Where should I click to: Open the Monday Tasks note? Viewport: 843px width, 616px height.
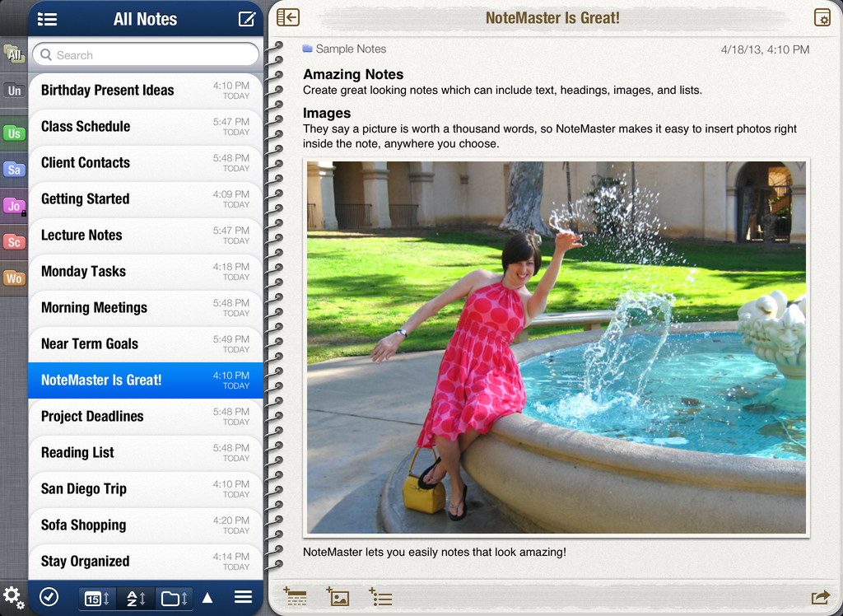[x=146, y=271]
